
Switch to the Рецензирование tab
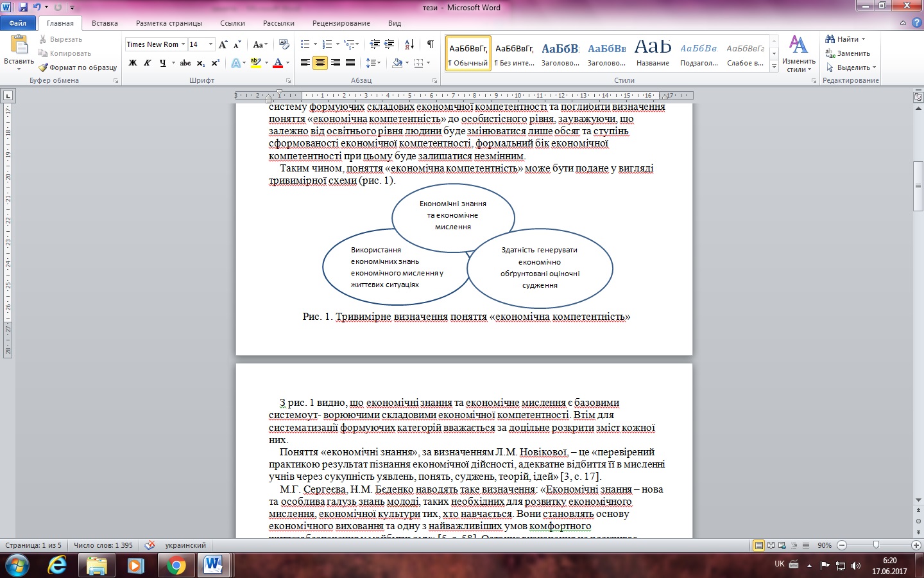pyautogui.click(x=341, y=23)
